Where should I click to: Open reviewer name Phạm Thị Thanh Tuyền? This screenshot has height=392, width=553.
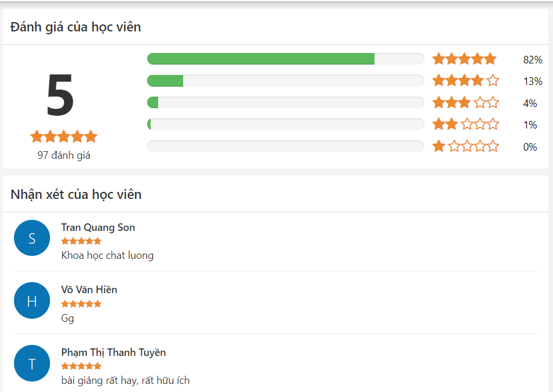[x=113, y=352]
